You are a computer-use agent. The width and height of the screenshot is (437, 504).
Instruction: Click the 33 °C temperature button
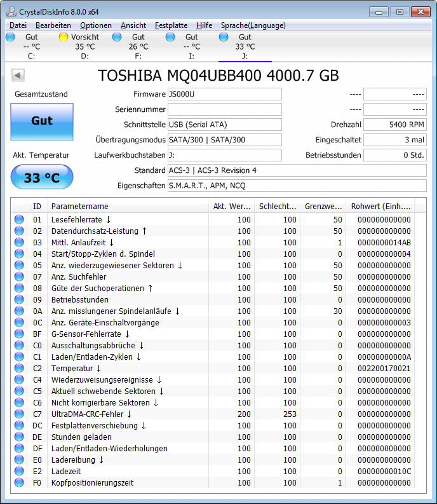pyautogui.click(x=42, y=177)
